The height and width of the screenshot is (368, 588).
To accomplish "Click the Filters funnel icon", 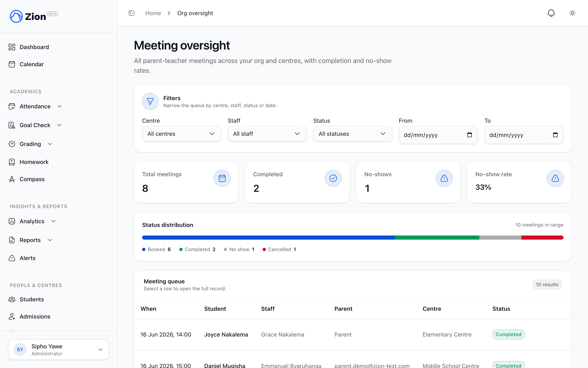I will pyautogui.click(x=150, y=101).
